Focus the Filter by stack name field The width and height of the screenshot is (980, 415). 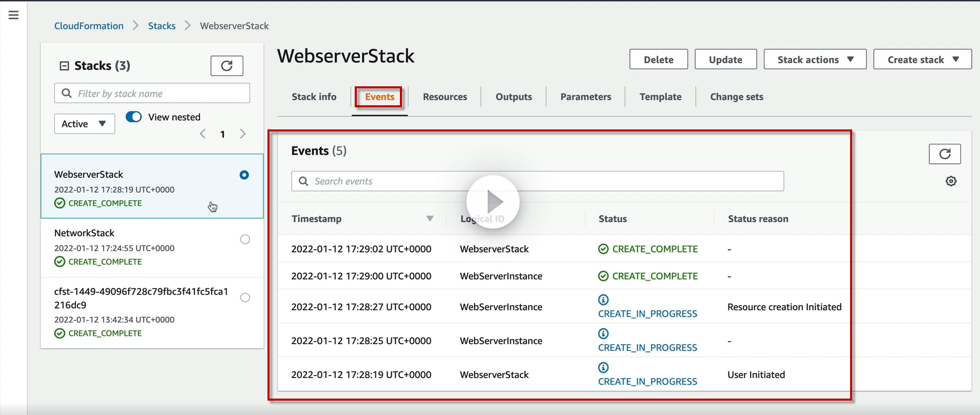coord(152,93)
